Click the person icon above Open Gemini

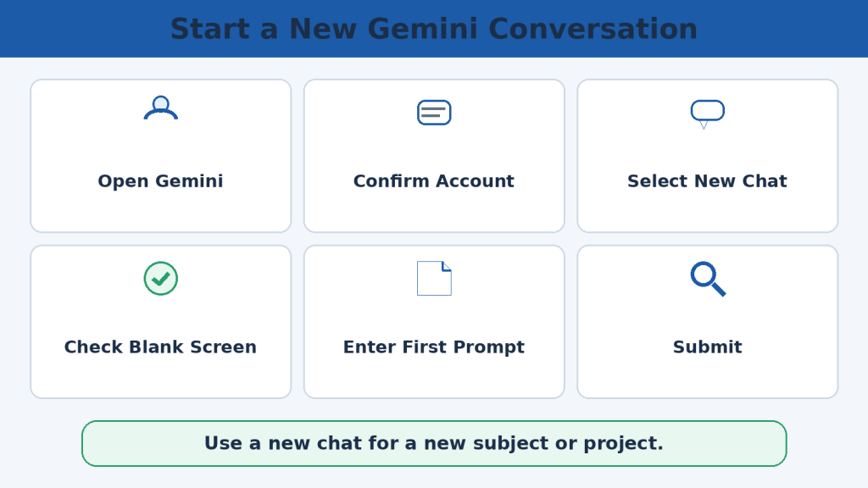coord(160,108)
